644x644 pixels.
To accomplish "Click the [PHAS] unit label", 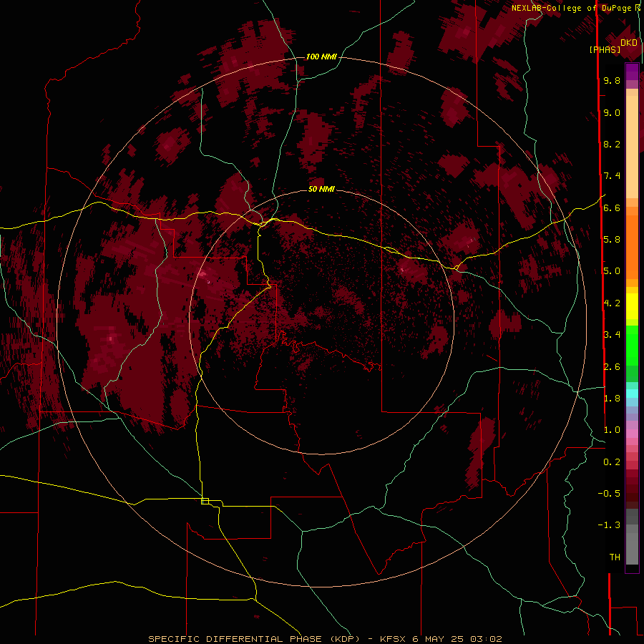I will click(x=605, y=49).
